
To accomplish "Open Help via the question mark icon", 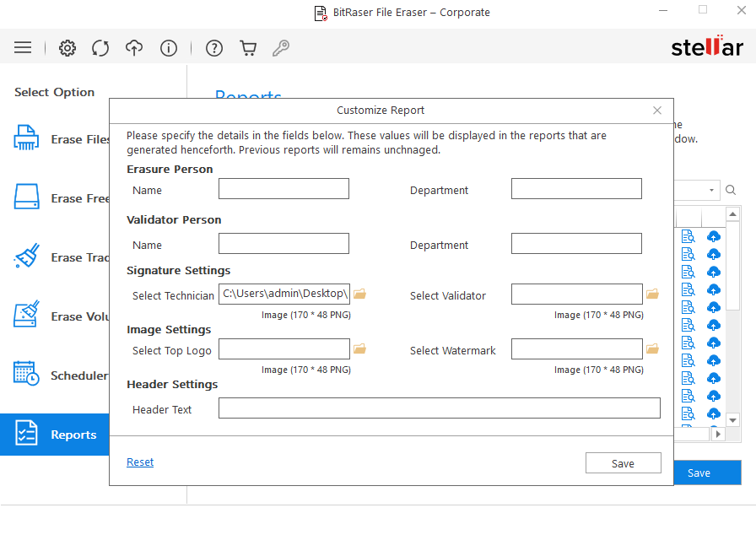I will point(214,48).
